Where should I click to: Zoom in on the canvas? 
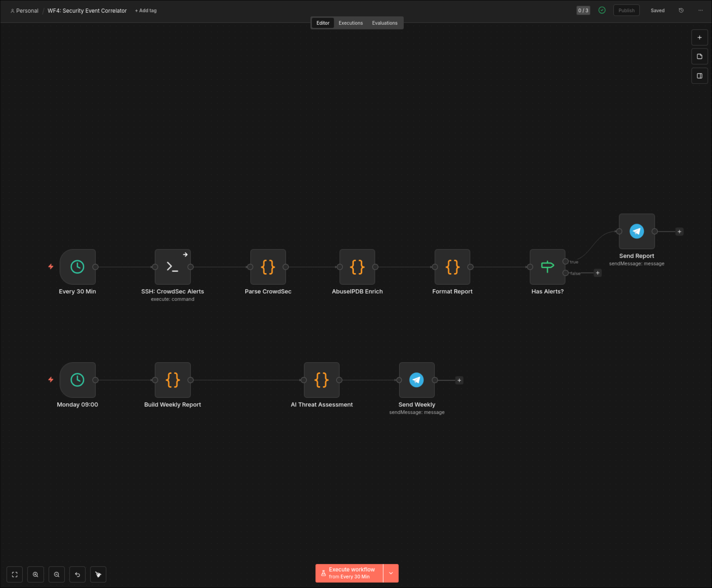click(35, 575)
